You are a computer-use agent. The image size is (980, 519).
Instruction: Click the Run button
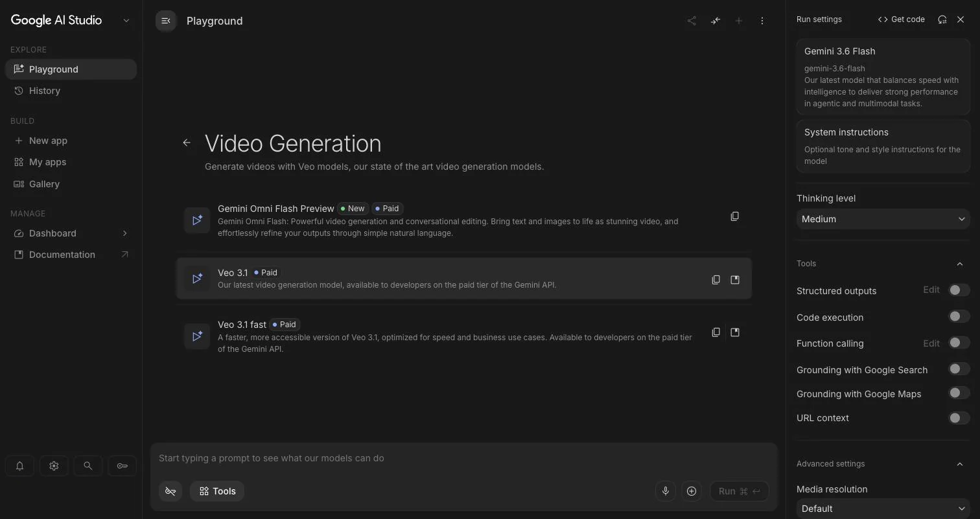click(x=740, y=491)
